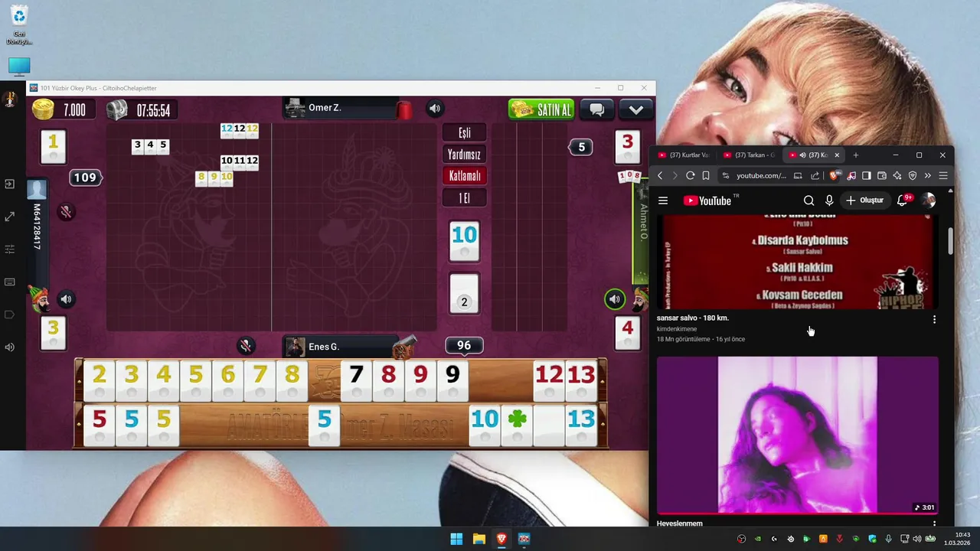Toggle the browser sidebar panel icon

(x=866, y=176)
